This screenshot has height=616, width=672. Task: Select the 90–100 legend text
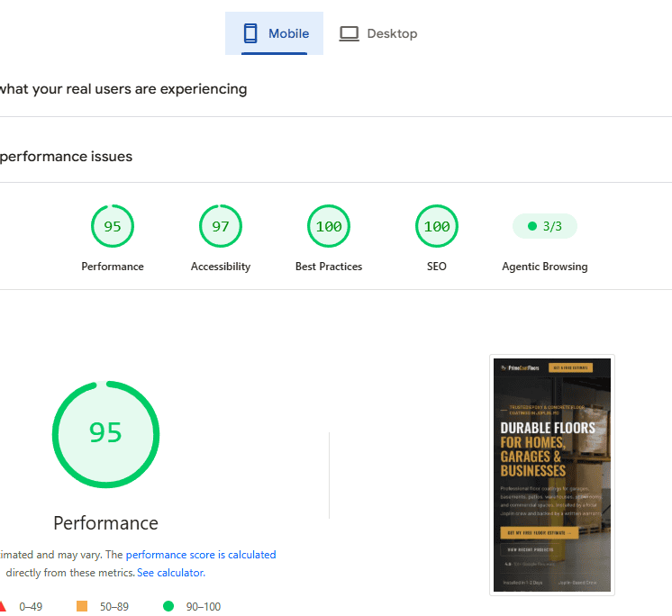[204, 607]
